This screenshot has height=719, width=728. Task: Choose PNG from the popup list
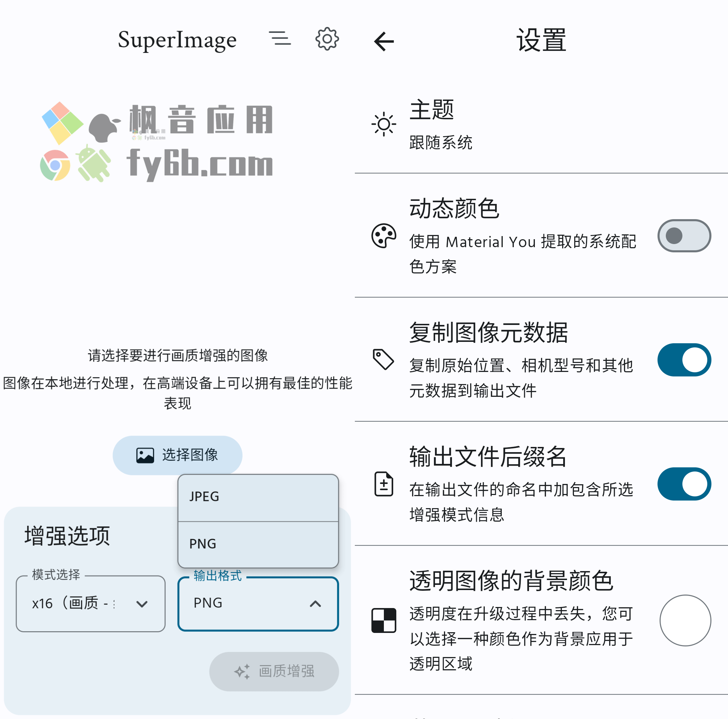click(x=258, y=544)
